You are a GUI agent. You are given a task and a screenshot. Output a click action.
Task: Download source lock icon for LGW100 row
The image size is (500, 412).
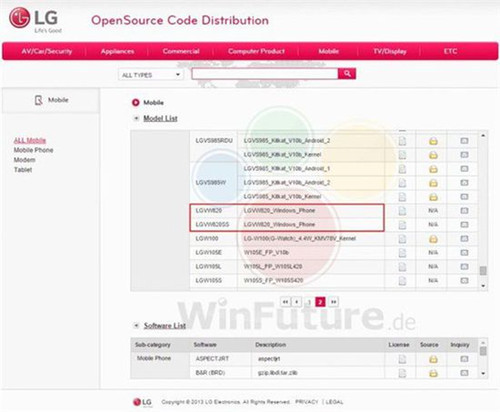pyautogui.click(x=433, y=239)
